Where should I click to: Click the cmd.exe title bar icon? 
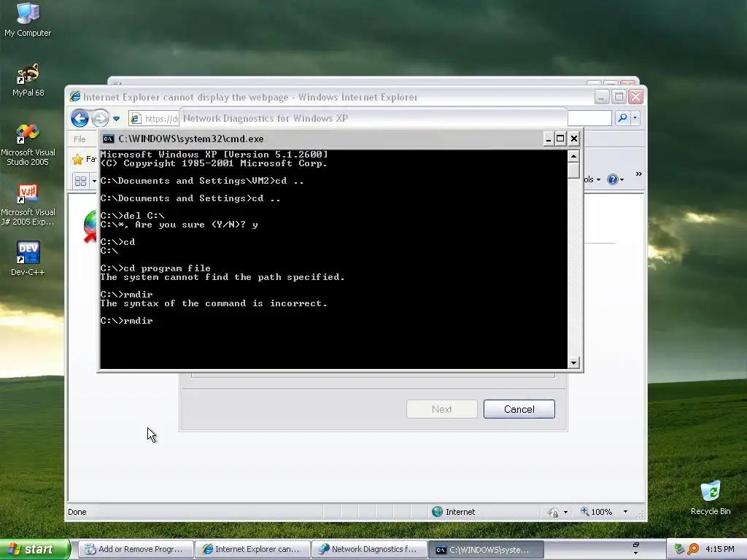click(109, 139)
